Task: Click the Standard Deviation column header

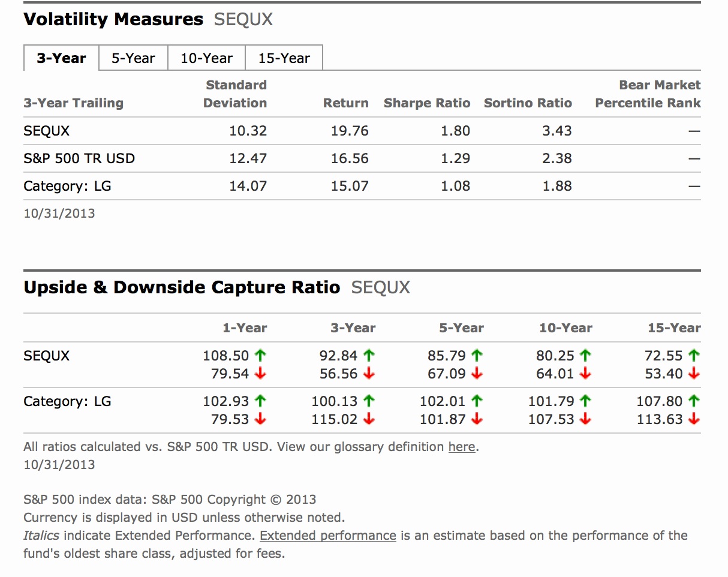Action: [235, 94]
